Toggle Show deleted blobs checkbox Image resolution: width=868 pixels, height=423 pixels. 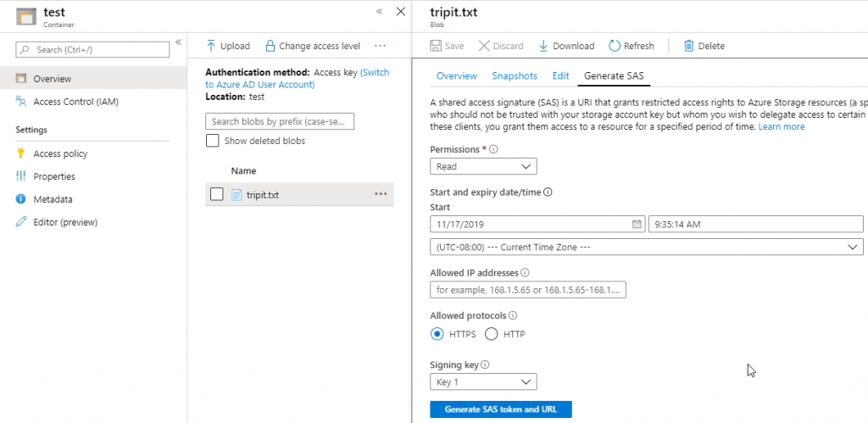pyautogui.click(x=212, y=141)
